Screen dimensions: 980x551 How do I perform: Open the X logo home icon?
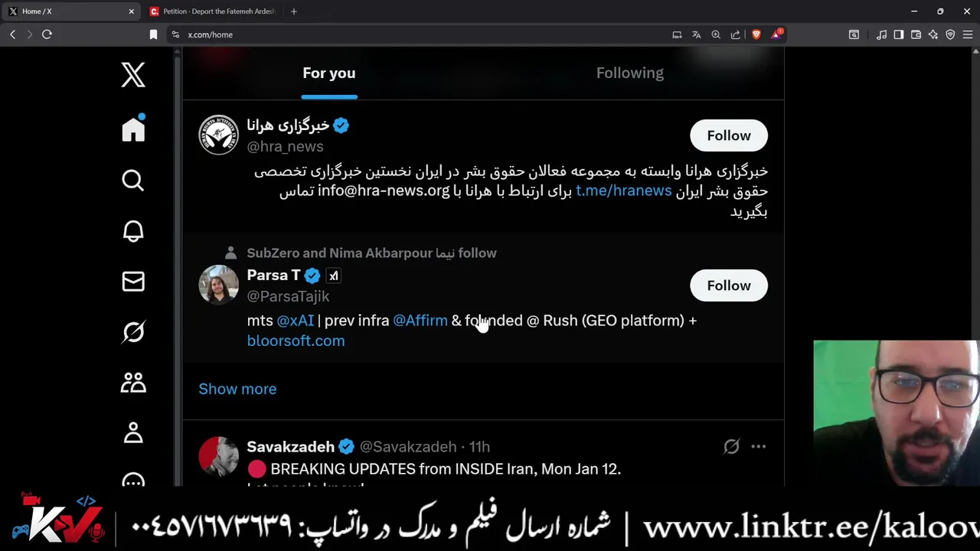tap(133, 75)
